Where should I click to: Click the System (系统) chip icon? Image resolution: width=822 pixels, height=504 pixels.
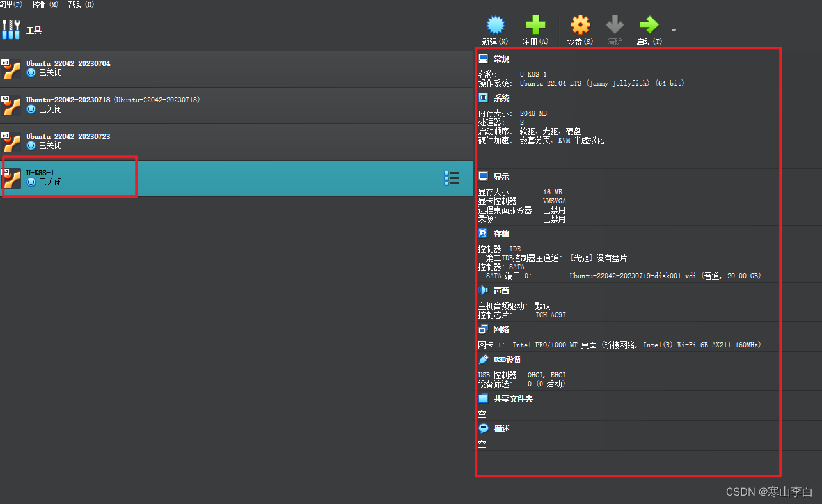point(484,98)
